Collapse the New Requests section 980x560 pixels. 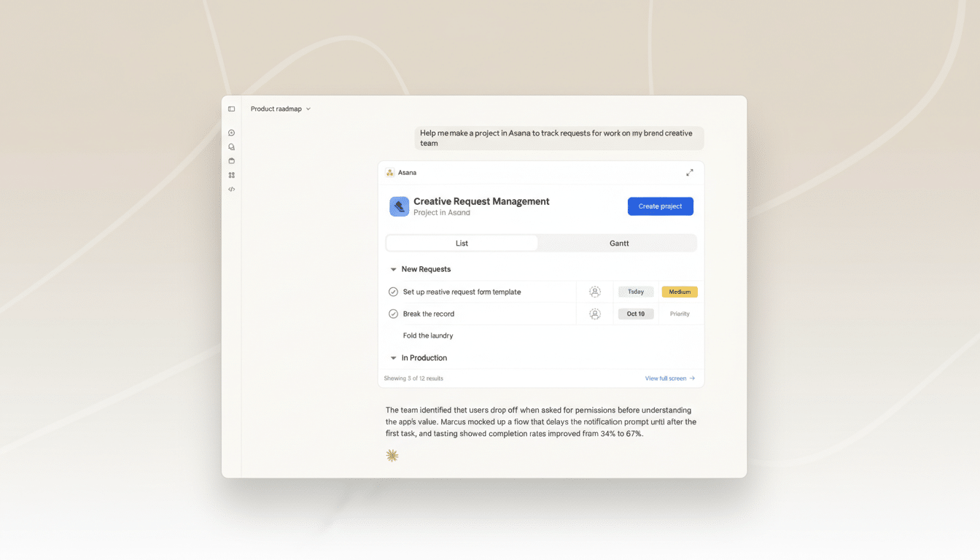coord(394,268)
